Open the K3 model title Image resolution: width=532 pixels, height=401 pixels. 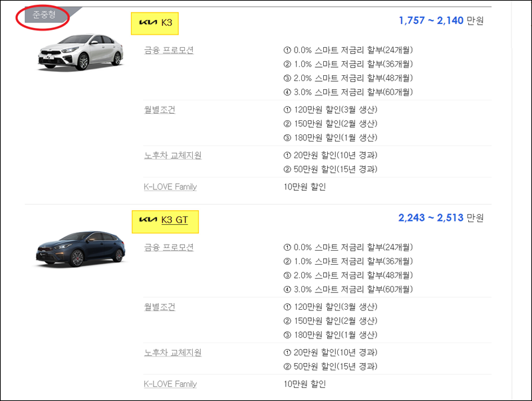167,23
